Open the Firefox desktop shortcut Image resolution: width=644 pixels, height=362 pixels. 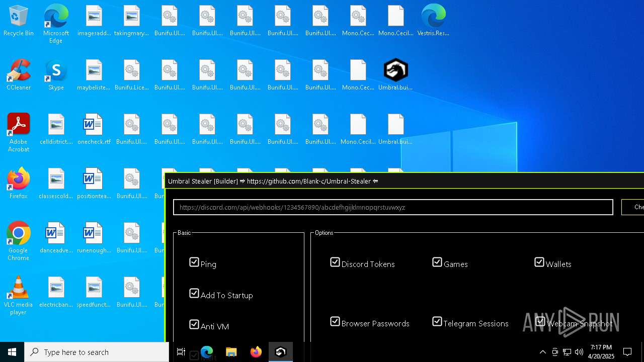(x=19, y=184)
